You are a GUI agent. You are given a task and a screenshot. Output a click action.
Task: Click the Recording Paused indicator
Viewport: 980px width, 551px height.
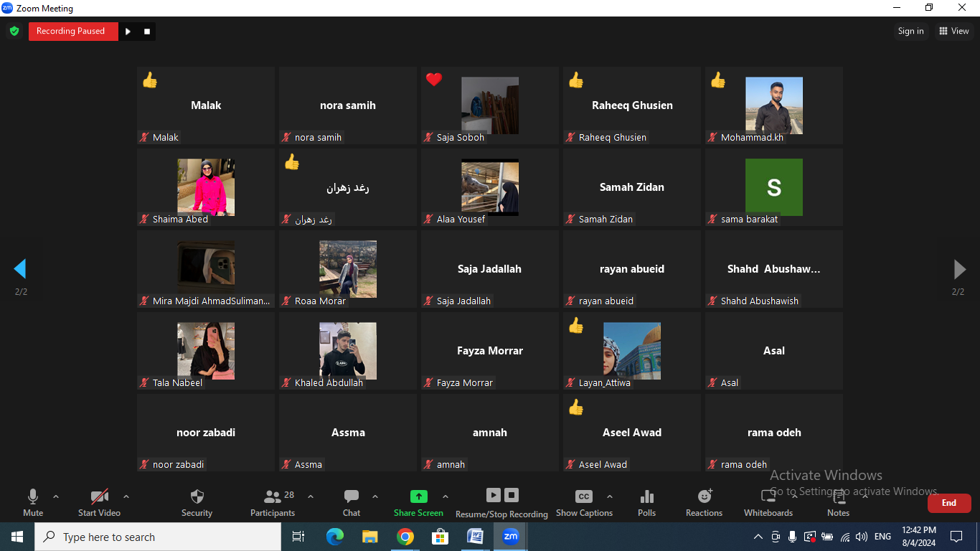(x=73, y=31)
